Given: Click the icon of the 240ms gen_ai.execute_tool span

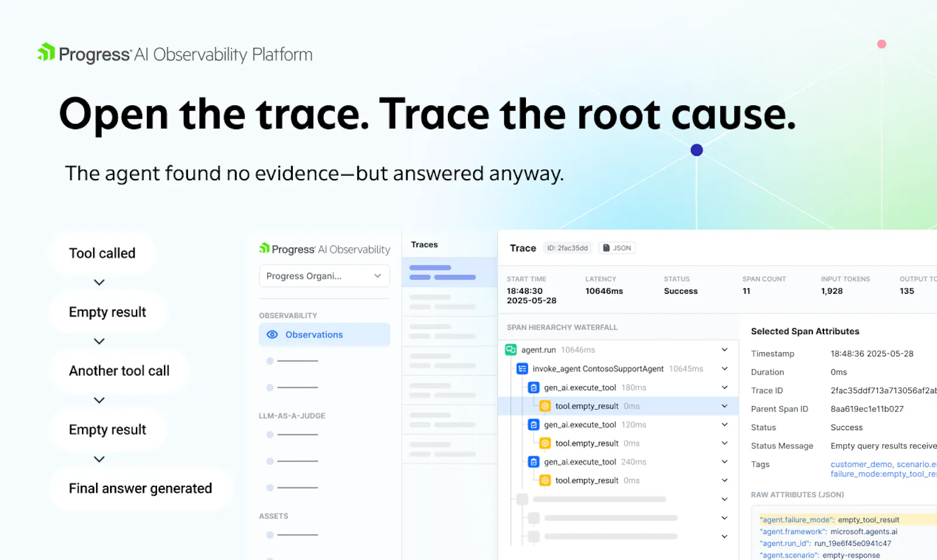Looking at the screenshot, I should (534, 462).
